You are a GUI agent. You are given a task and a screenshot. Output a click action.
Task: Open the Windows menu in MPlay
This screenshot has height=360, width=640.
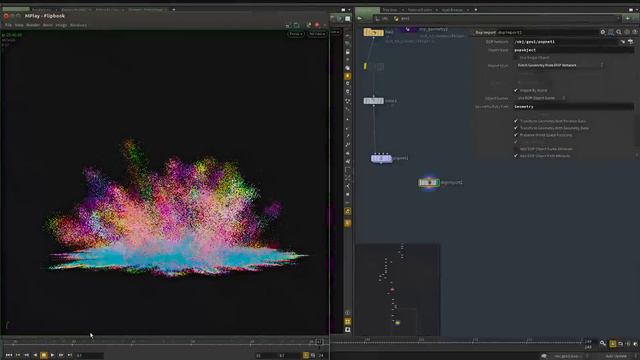pos(78,25)
